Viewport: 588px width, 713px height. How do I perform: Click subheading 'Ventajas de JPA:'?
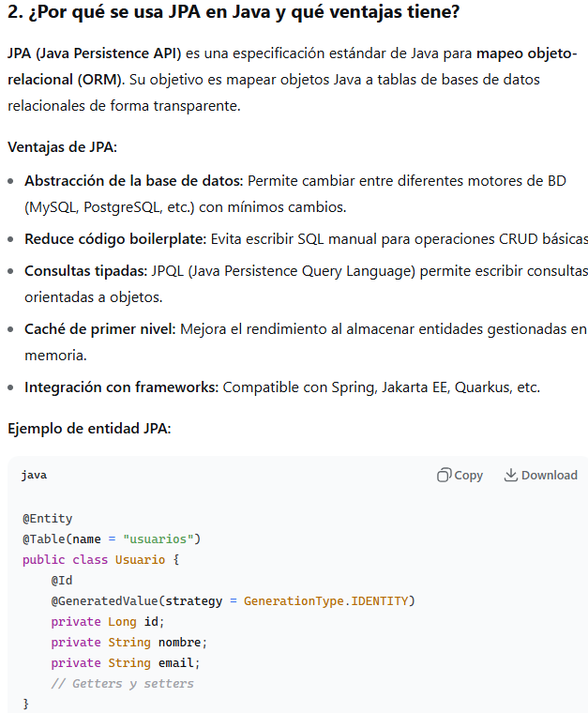click(62, 147)
